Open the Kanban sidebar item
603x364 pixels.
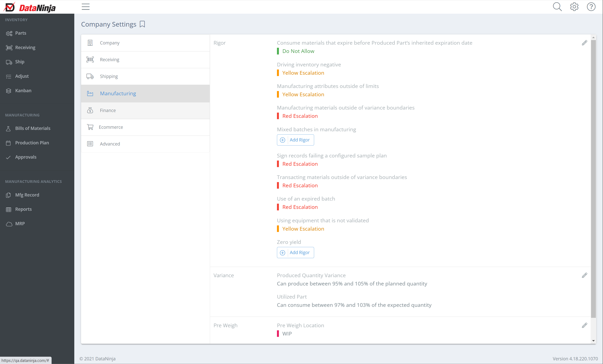click(x=23, y=91)
